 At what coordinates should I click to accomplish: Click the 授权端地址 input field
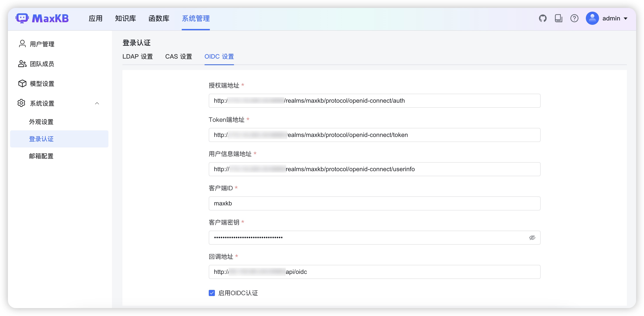[374, 101]
